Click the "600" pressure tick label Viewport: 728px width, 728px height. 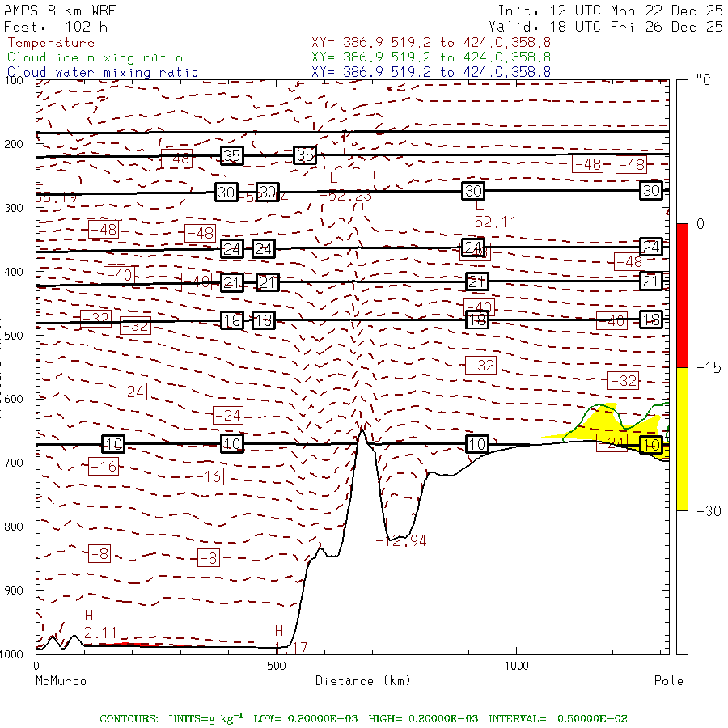14,399
